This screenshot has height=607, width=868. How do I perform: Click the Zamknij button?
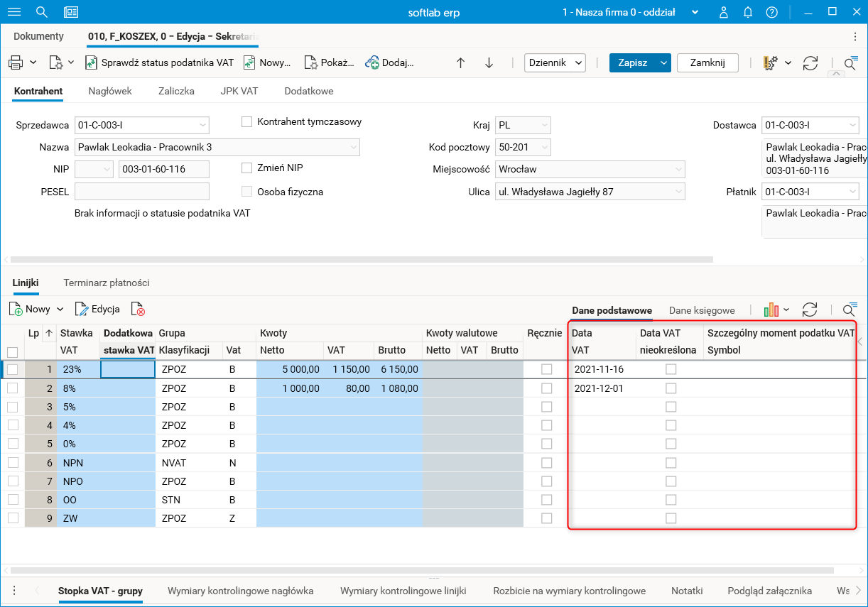pyautogui.click(x=707, y=62)
